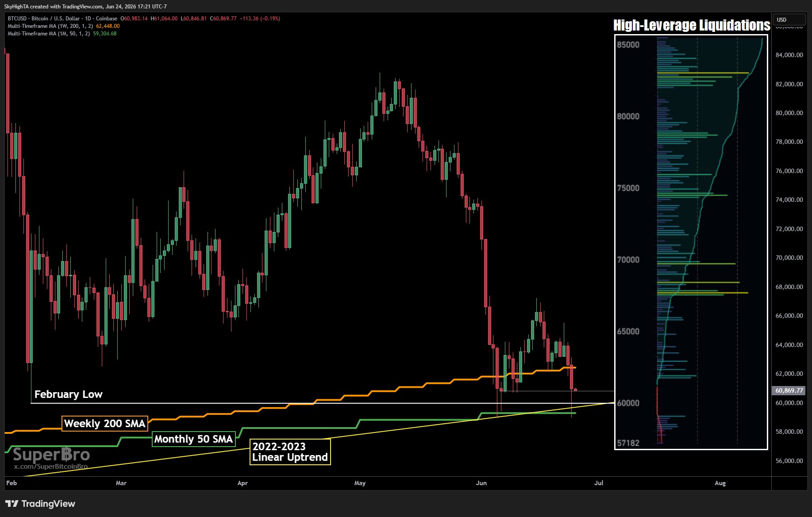812x517 pixels.
Task: Click the 65000 level in liquidations panel
Action: coord(628,332)
